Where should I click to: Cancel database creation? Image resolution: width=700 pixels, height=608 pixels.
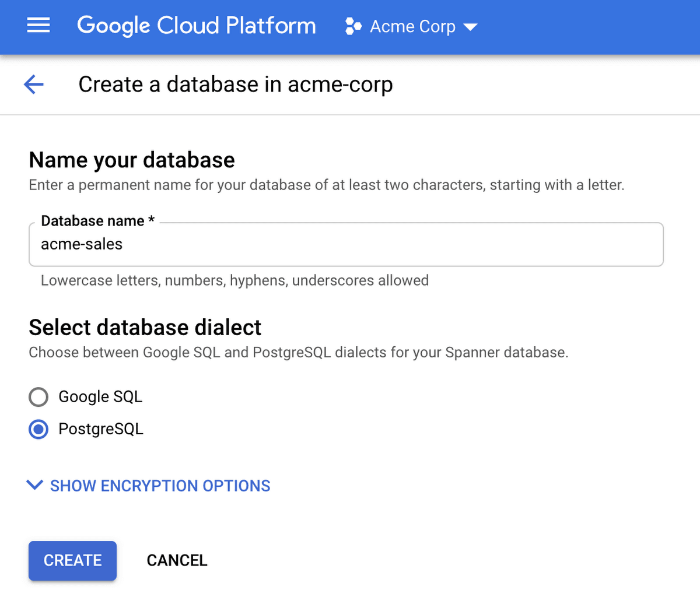coord(177,560)
